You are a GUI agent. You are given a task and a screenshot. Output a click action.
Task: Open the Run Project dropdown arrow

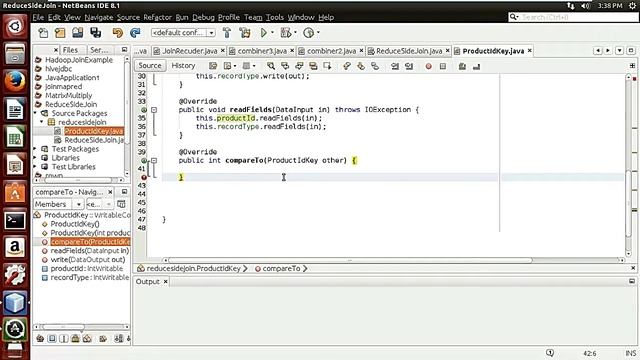point(272,33)
